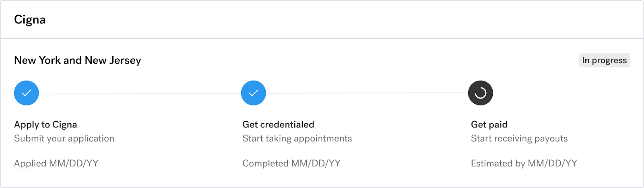Select the Cigna title in the header
The height and width of the screenshot is (188, 644).
point(30,20)
